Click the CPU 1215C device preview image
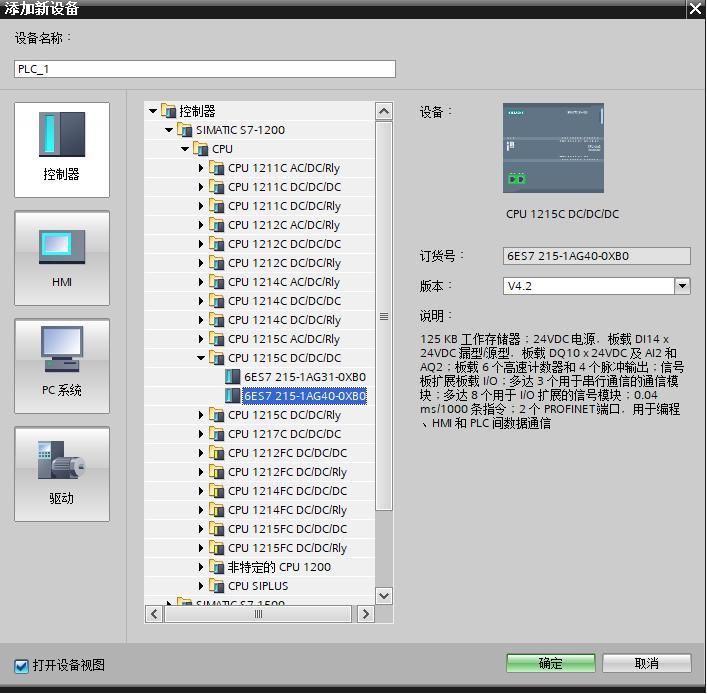Image resolution: width=707 pixels, height=694 pixels. coord(553,148)
